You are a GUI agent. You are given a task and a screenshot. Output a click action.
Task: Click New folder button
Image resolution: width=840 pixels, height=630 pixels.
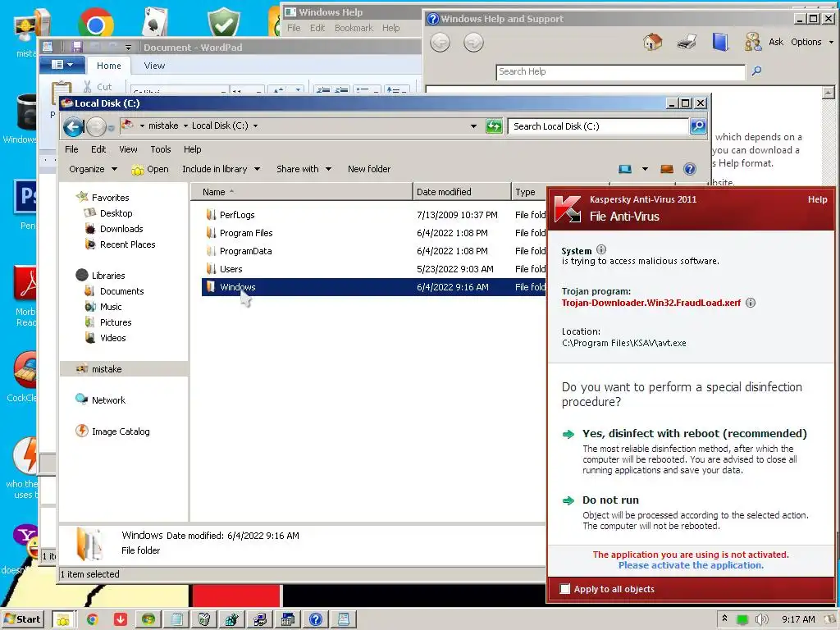[368, 169]
